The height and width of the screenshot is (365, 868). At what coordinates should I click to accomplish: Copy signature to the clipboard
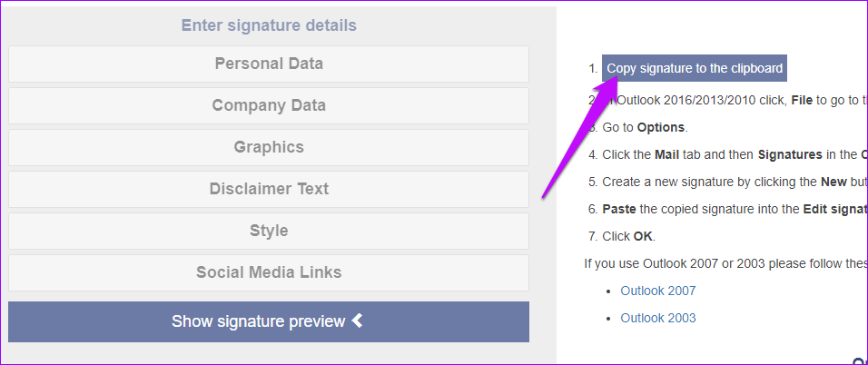695,68
